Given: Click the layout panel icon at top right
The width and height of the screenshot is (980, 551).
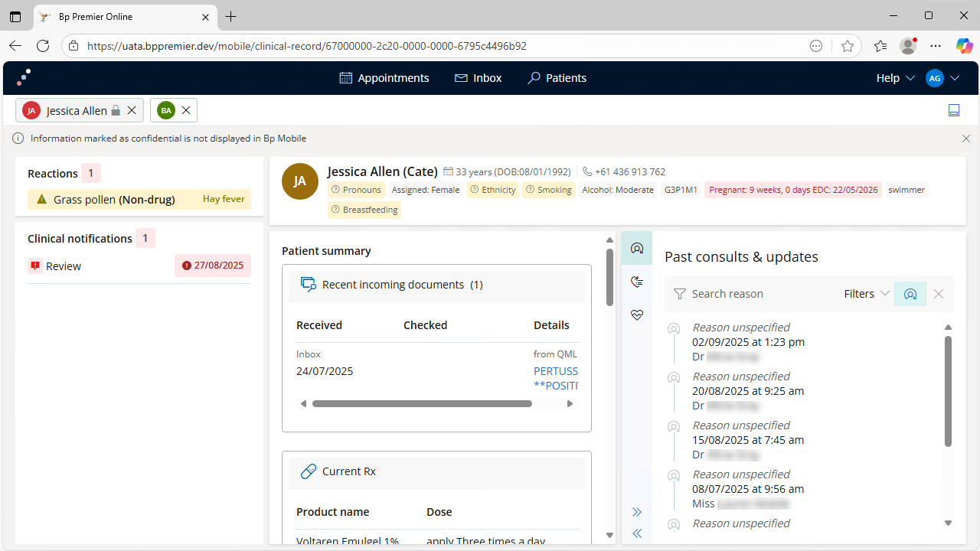Looking at the screenshot, I should click(954, 110).
